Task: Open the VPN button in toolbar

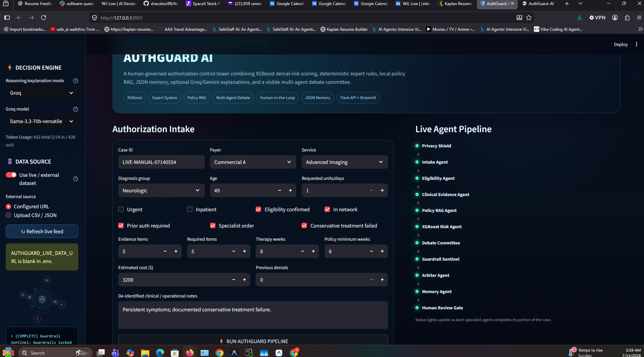Action: tap(597, 18)
